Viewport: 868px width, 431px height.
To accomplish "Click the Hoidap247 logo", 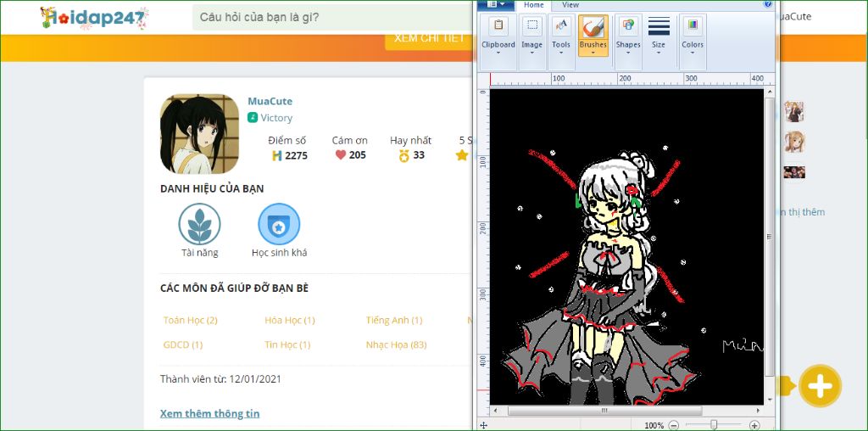I will (x=95, y=18).
